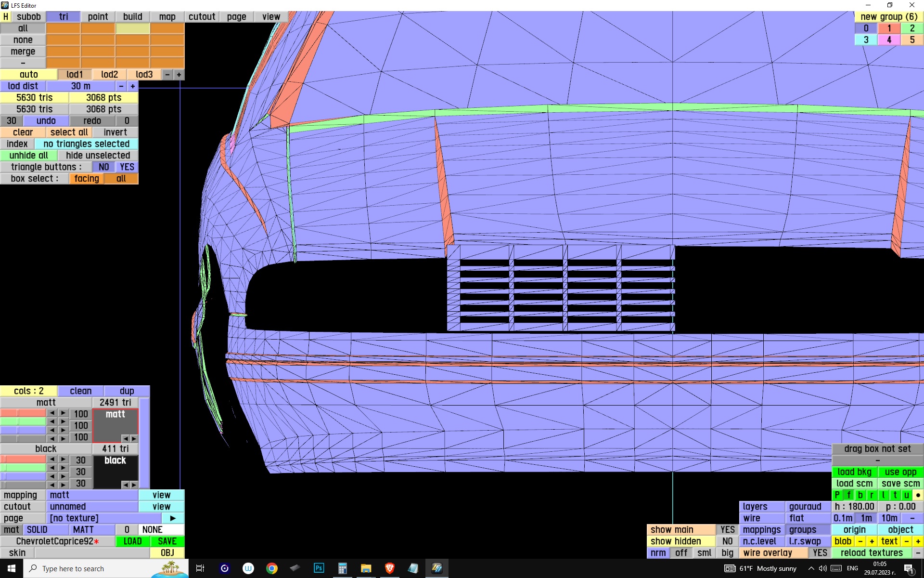Click blob minus button
Image resolution: width=924 pixels, height=578 pixels.
860,541
